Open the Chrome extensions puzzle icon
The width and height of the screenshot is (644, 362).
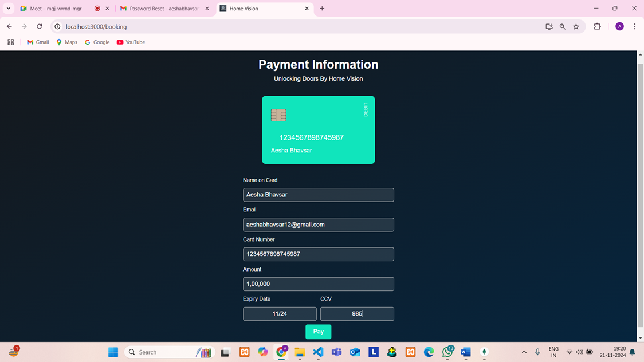pyautogui.click(x=597, y=26)
